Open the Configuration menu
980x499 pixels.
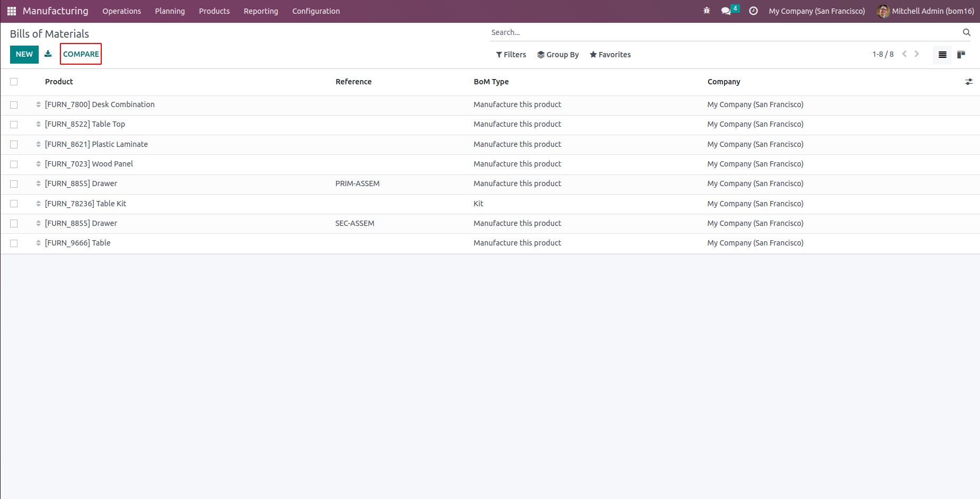316,11
